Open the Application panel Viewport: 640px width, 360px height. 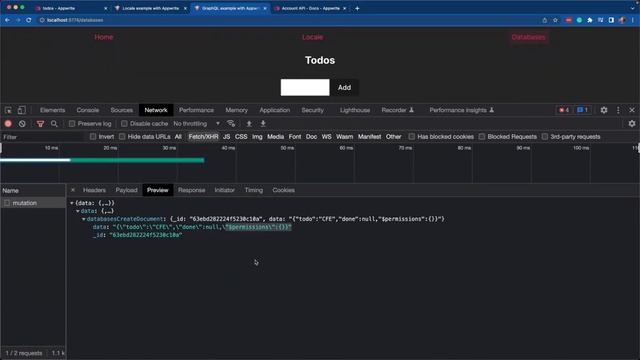pyautogui.click(x=275, y=110)
